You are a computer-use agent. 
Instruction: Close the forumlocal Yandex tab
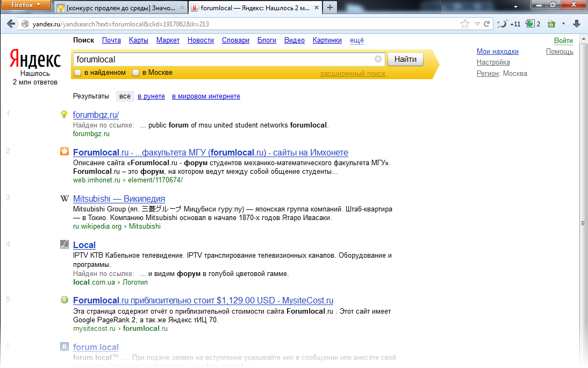[317, 8]
